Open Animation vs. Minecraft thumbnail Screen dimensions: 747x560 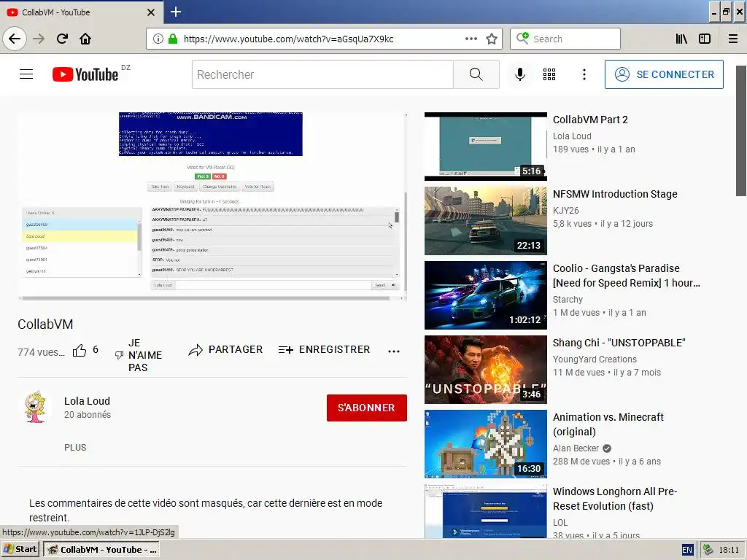pyautogui.click(x=485, y=444)
